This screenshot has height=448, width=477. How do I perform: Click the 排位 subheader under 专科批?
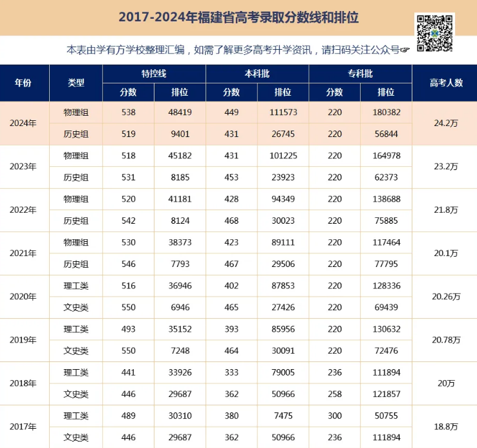pyautogui.click(x=387, y=92)
